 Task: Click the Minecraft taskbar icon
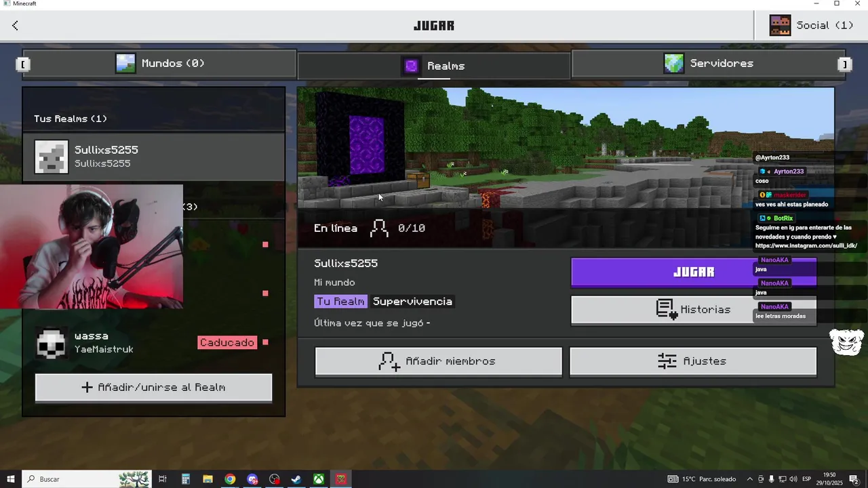341,479
